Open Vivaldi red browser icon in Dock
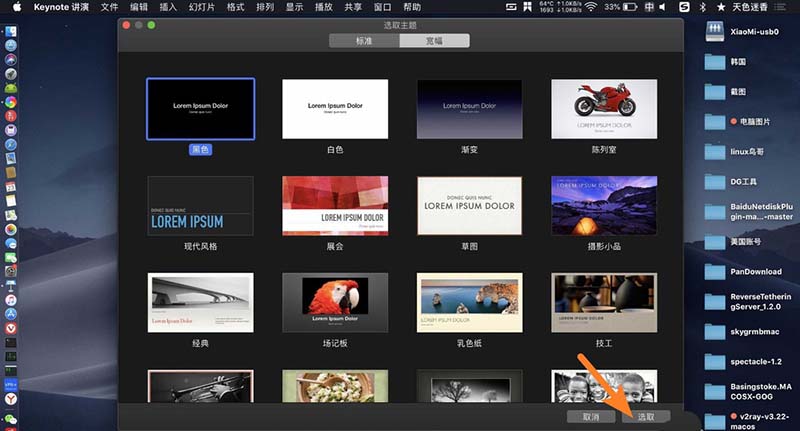 (x=11, y=328)
